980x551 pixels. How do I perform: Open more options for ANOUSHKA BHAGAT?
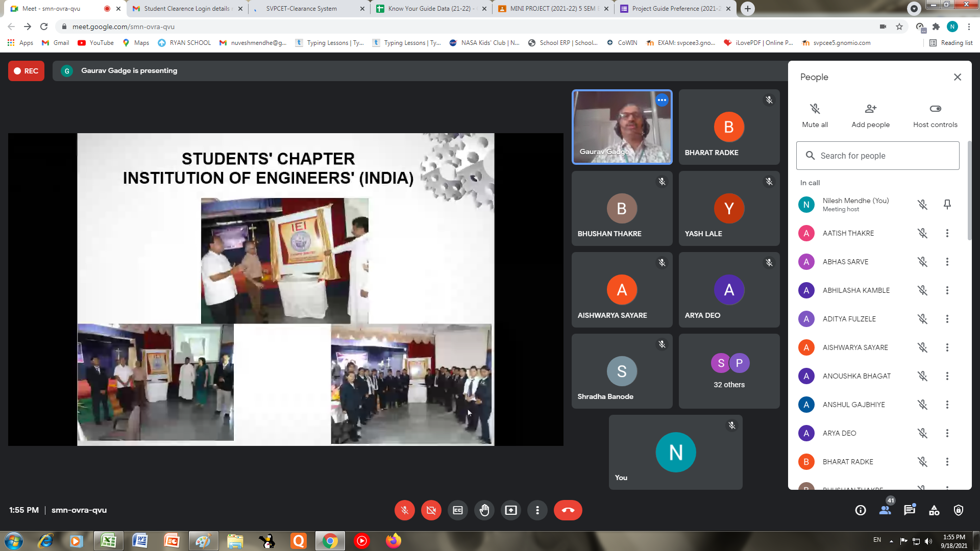[947, 376]
